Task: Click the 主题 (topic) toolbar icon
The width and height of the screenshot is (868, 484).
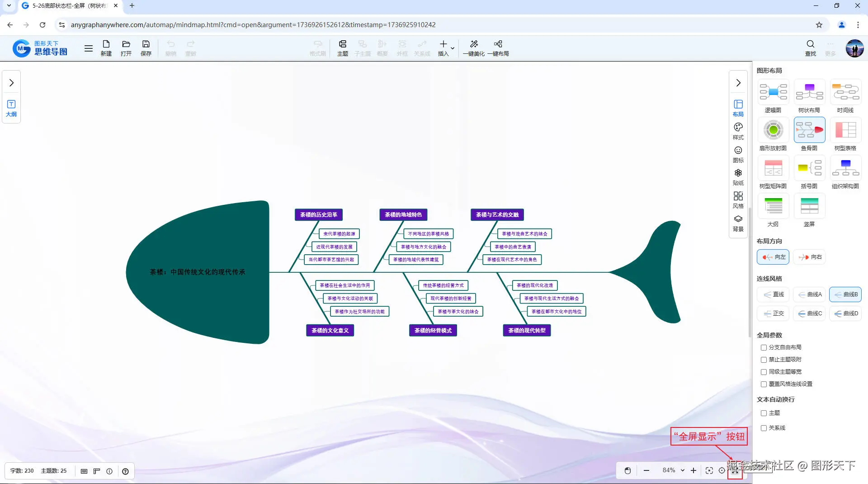Action: pyautogui.click(x=343, y=47)
